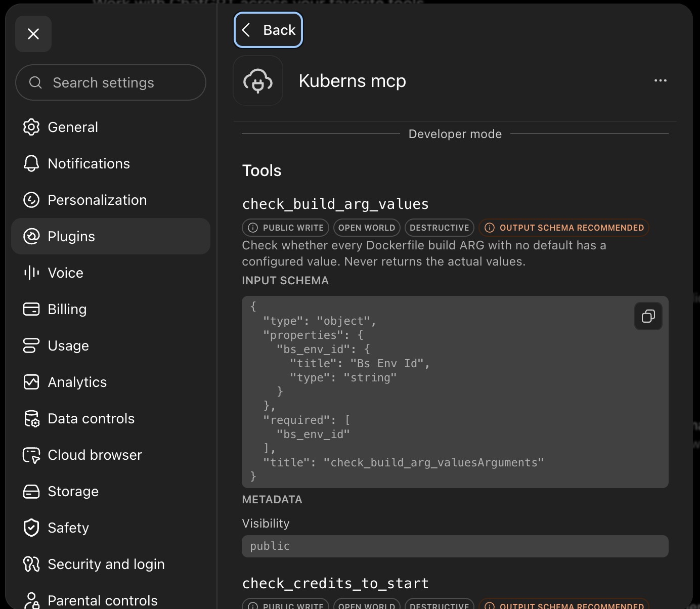This screenshot has height=609, width=700.
Task: Open the Usage section
Action: [x=111, y=345]
